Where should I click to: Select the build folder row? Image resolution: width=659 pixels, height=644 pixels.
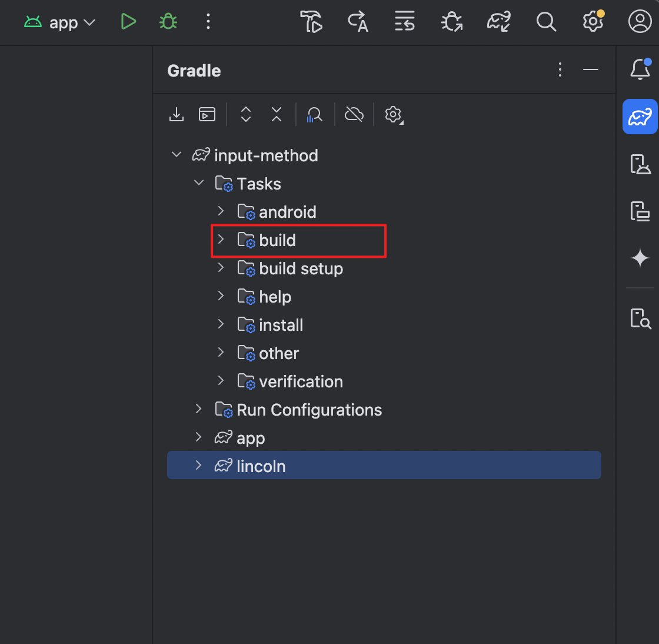point(384,240)
